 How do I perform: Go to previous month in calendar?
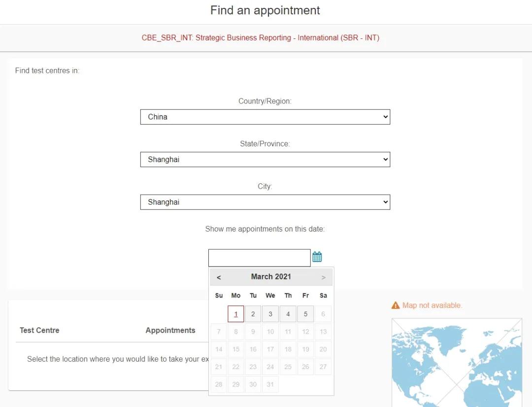coord(219,277)
